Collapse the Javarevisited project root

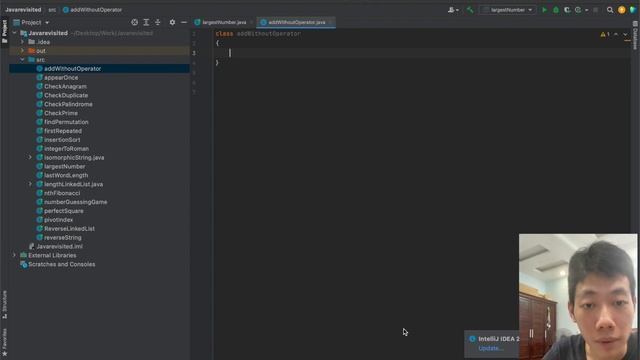tap(15, 33)
